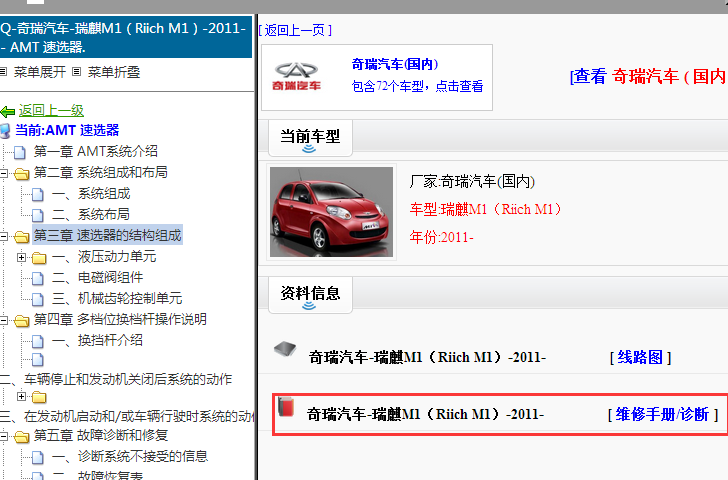Open 一、系统组成 tree item
728x480 pixels.
[91, 194]
